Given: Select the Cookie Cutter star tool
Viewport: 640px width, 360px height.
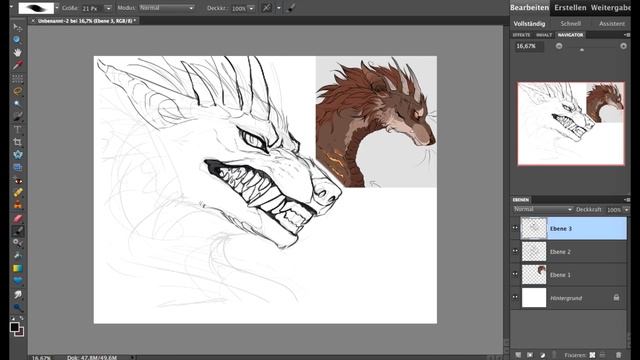Looking at the screenshot, I should [17, 154].
